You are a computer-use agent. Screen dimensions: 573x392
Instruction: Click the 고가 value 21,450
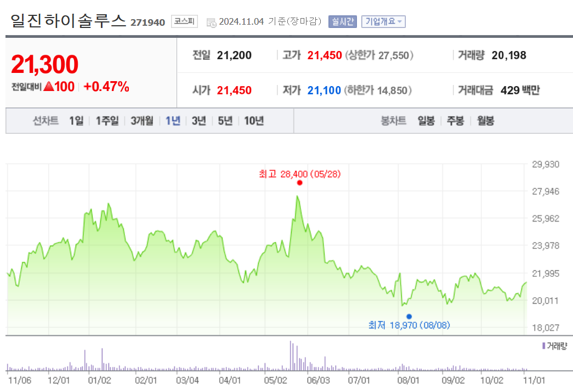click(325, 55)
